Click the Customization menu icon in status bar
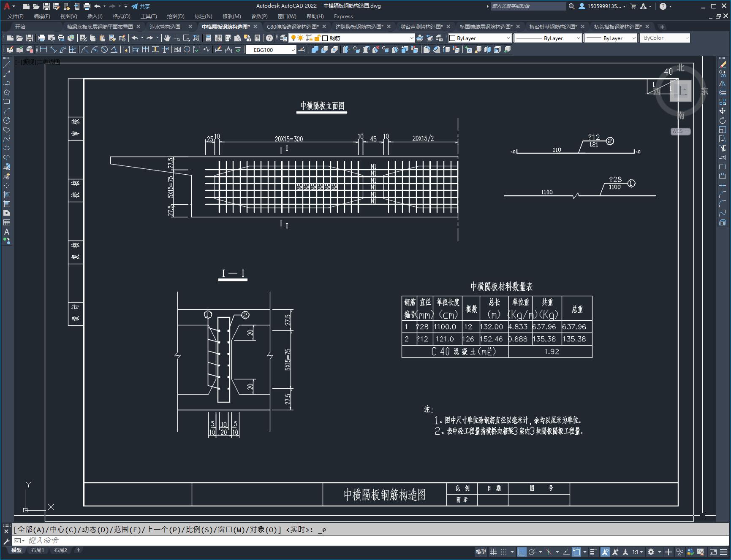This screenshot has width=731, height=560. click(724, 552)
